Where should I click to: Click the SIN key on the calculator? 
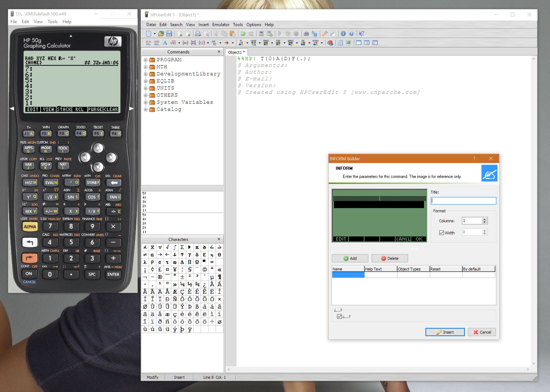(x=72, y=197)
